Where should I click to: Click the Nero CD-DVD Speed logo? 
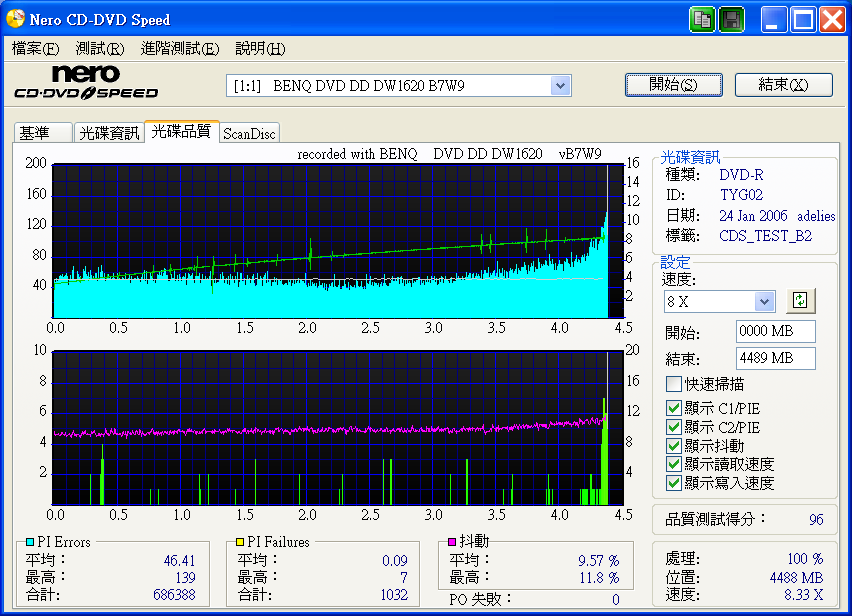click(x=86, y=83)
